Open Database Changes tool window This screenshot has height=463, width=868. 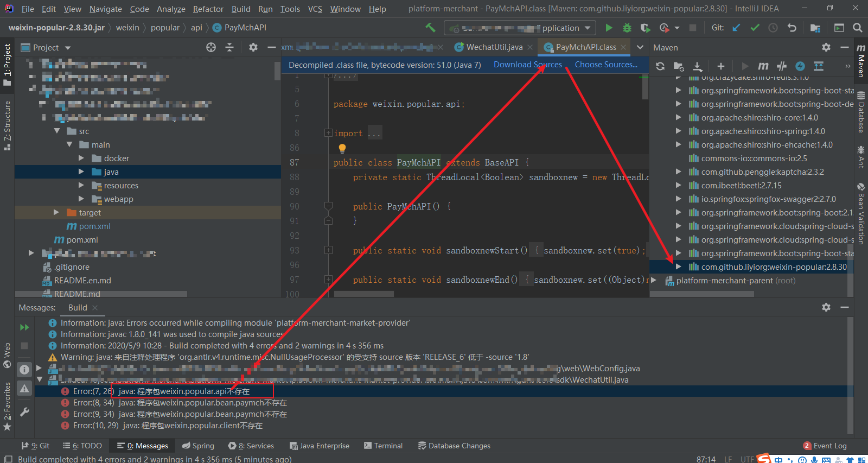(454, 446)
